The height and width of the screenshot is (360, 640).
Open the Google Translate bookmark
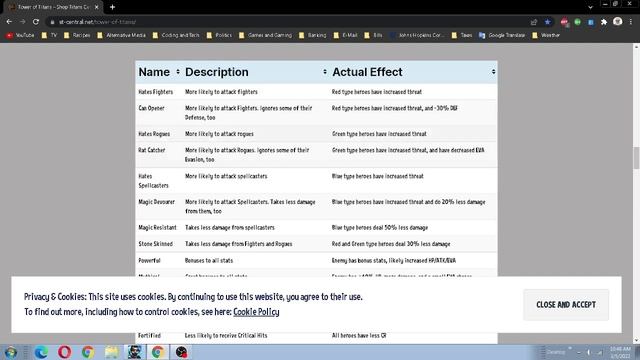(x=502, y=36)
